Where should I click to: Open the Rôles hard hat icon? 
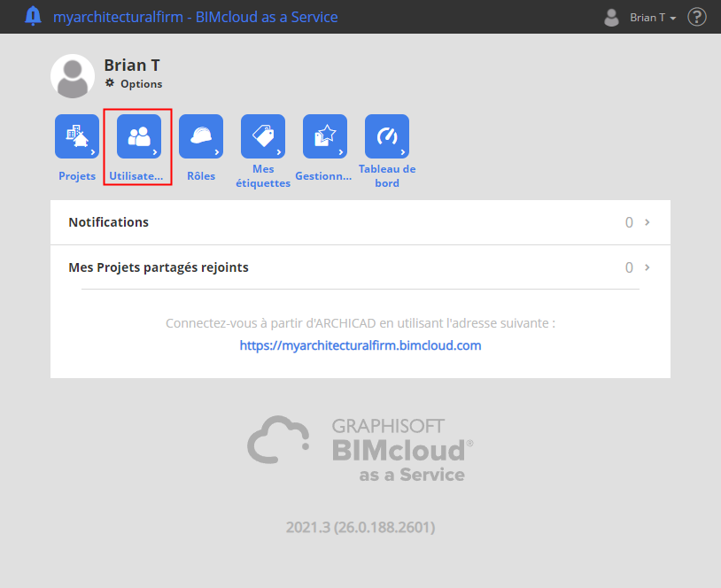point(201,136)
